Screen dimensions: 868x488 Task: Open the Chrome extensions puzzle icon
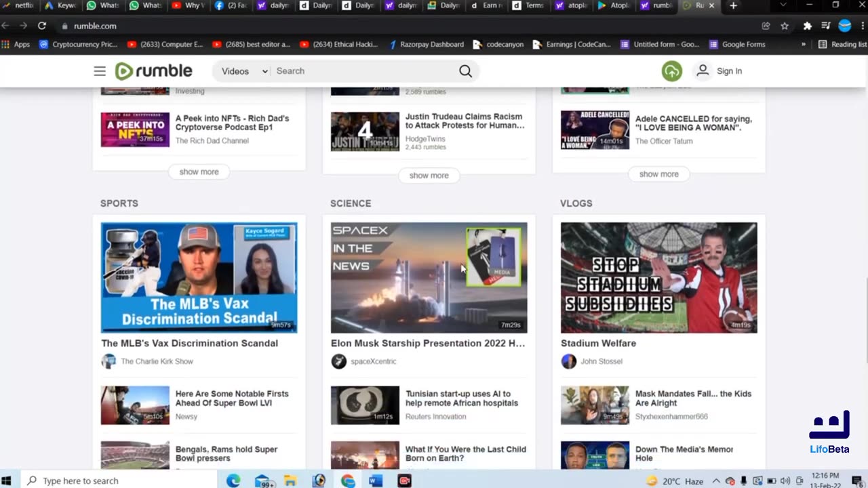coord(807,26)
